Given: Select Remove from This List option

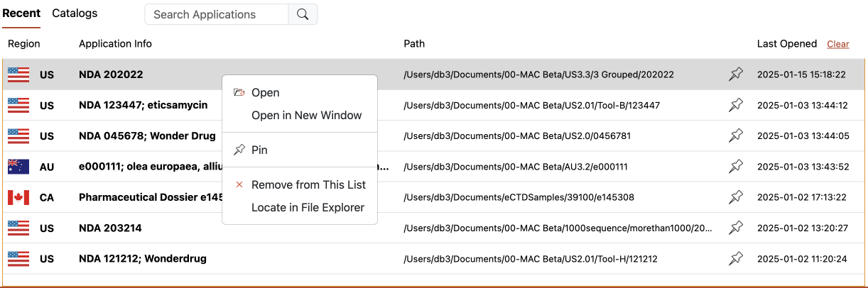Looking at the screenshot, I should 308,184.
